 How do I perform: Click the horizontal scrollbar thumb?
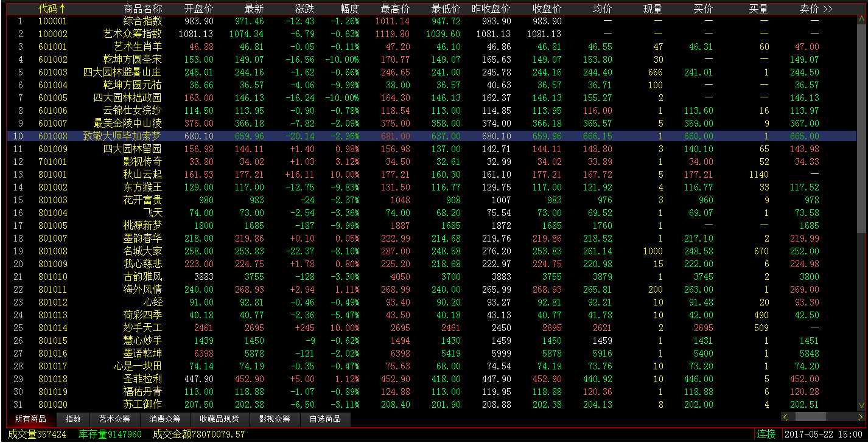(x=810, y=417)
